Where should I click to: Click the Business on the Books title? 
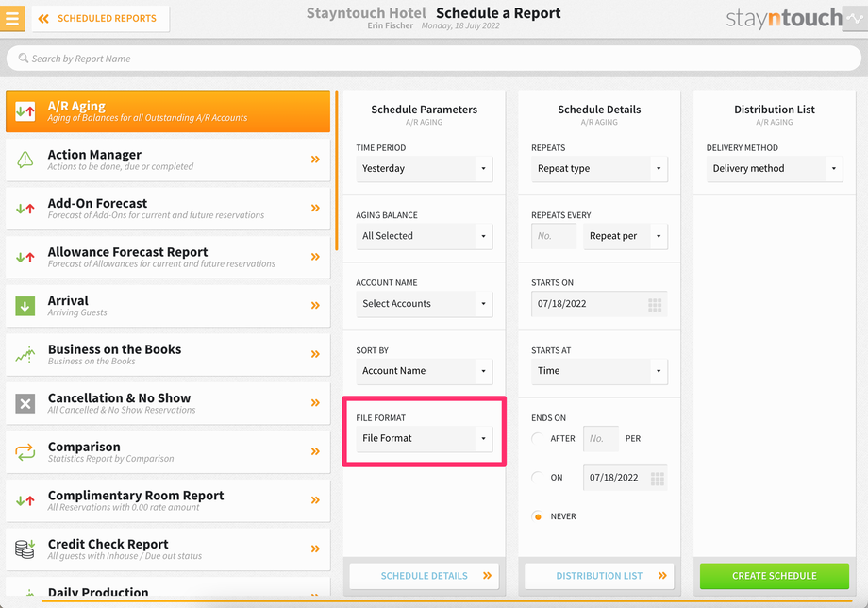point(114,349)
